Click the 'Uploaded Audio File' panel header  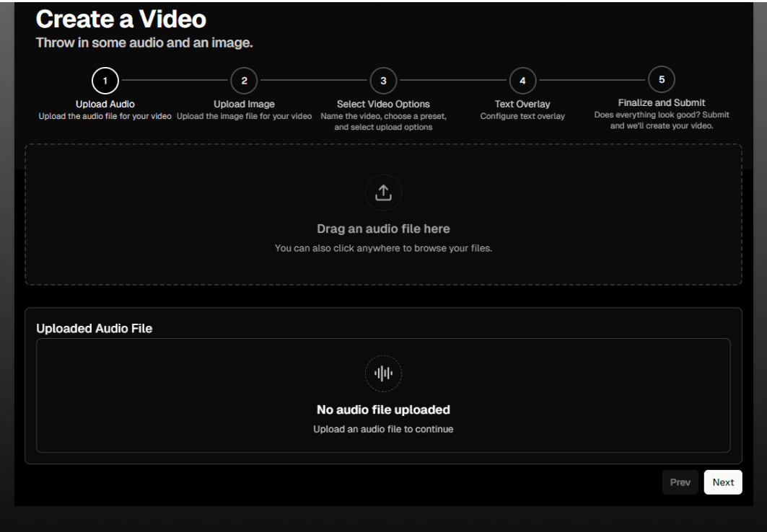(94, 328)
